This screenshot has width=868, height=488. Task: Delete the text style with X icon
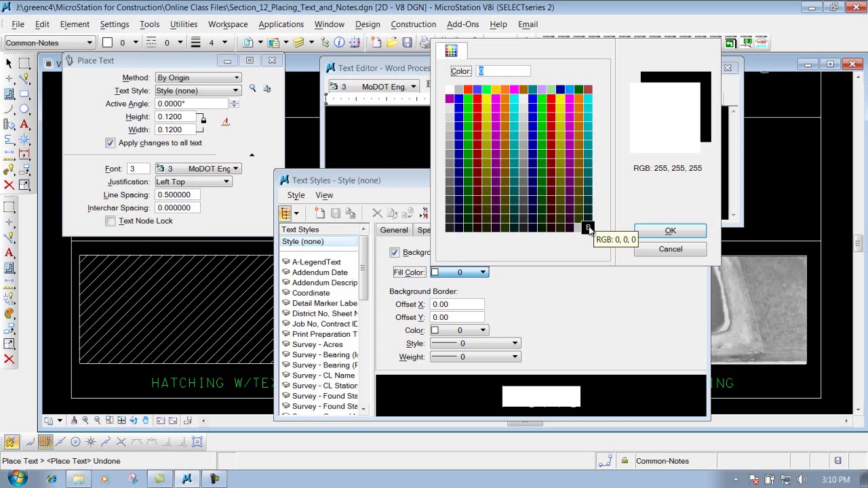pyautogui.click(x=377, y=213)
